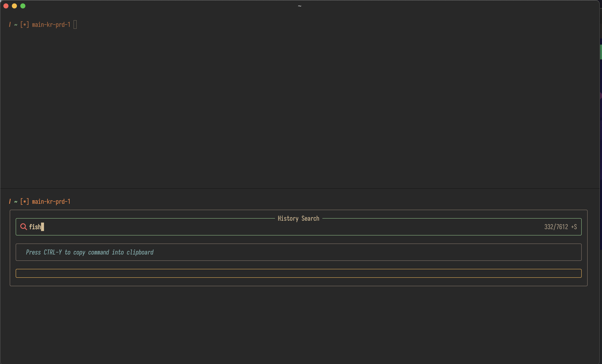Click the [*] indicator in top pane prompt
This screenshot has width=602, height=364.
pos(25,25)
